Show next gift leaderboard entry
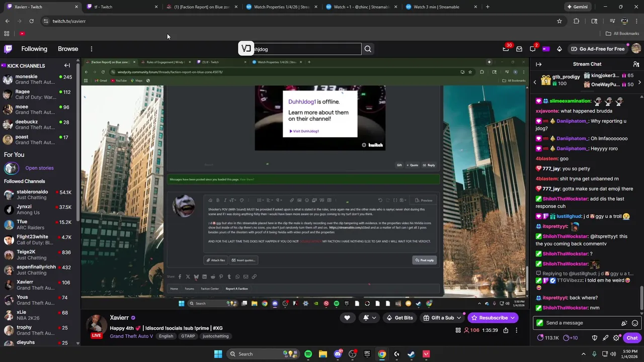 639,82
